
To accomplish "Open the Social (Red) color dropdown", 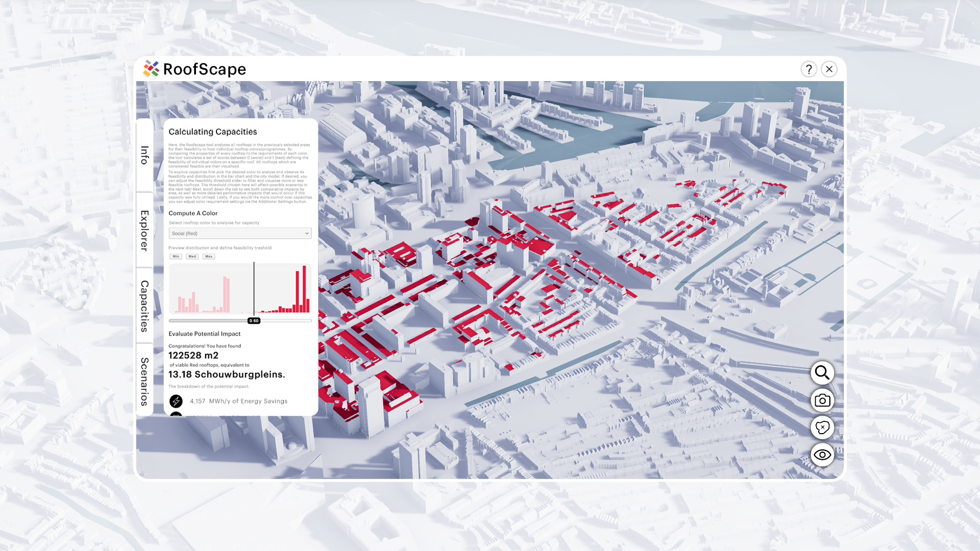I will (x=239, y=233).
